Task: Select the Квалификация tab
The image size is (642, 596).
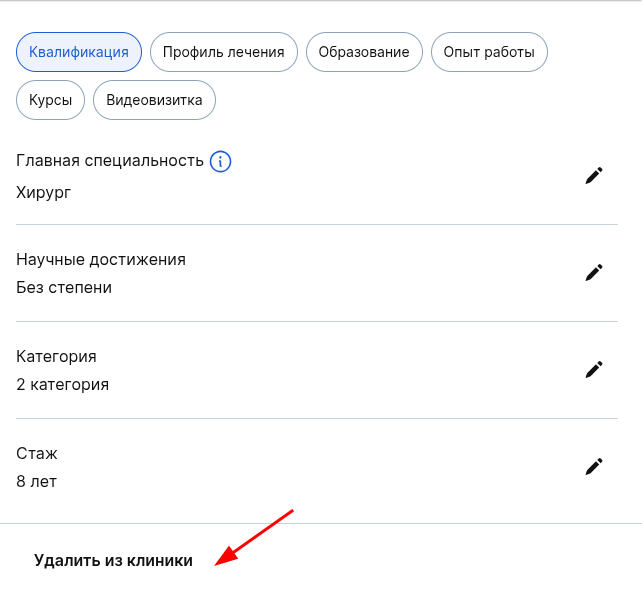Action: pos(79,52)
